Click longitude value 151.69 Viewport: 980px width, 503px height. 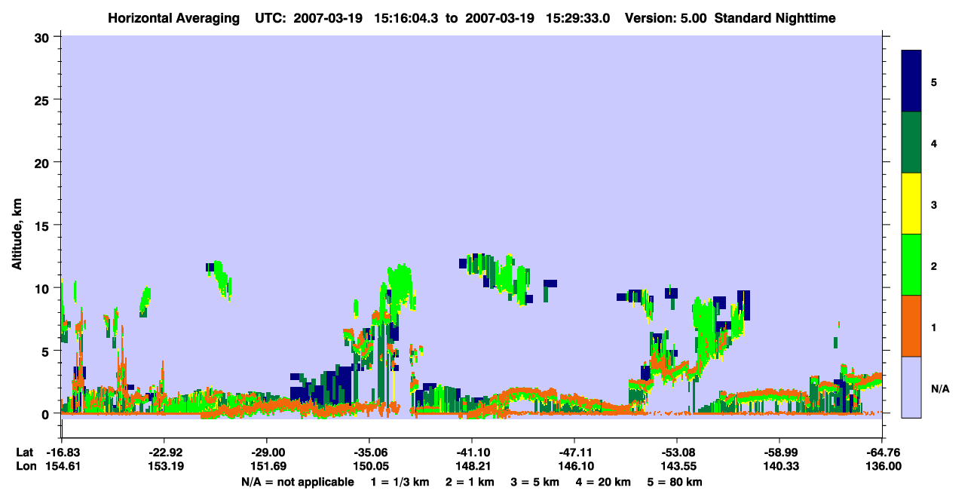click(x=267, y=467)
